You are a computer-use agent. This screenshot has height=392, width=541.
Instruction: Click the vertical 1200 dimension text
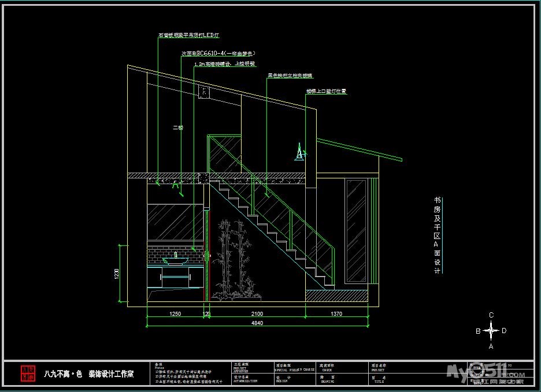click(x=116, y=273)
